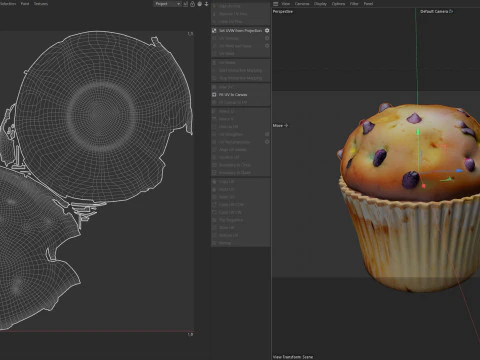Screen dimensions: 480x360
Task: Click the green Y-axis move handle
Action: point(418,132)
